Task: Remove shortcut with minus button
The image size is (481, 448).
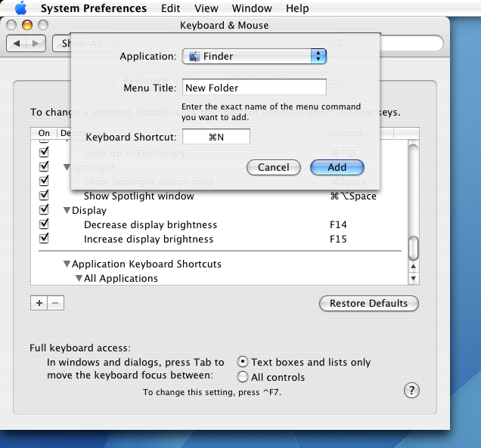Action: [55, 303]
